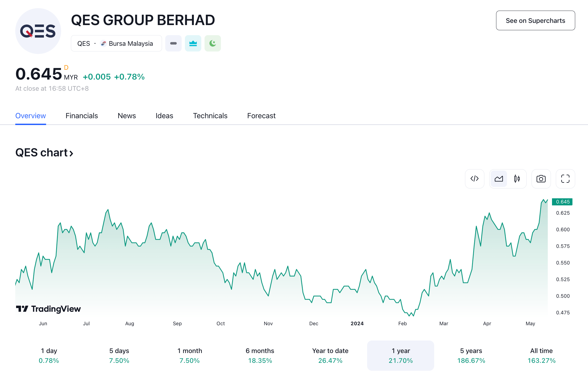Open the Forecast tab

click(261, 116)
